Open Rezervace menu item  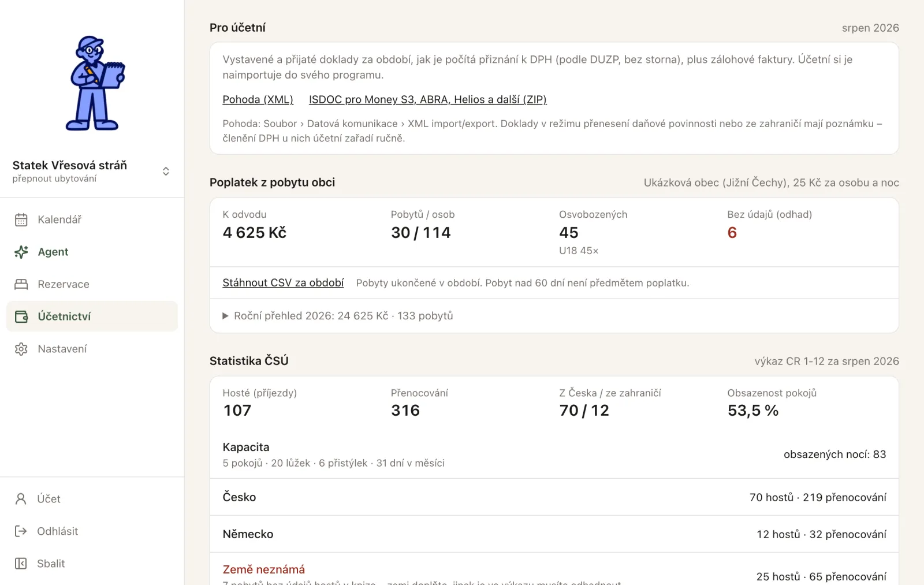(x=92, y=284)
